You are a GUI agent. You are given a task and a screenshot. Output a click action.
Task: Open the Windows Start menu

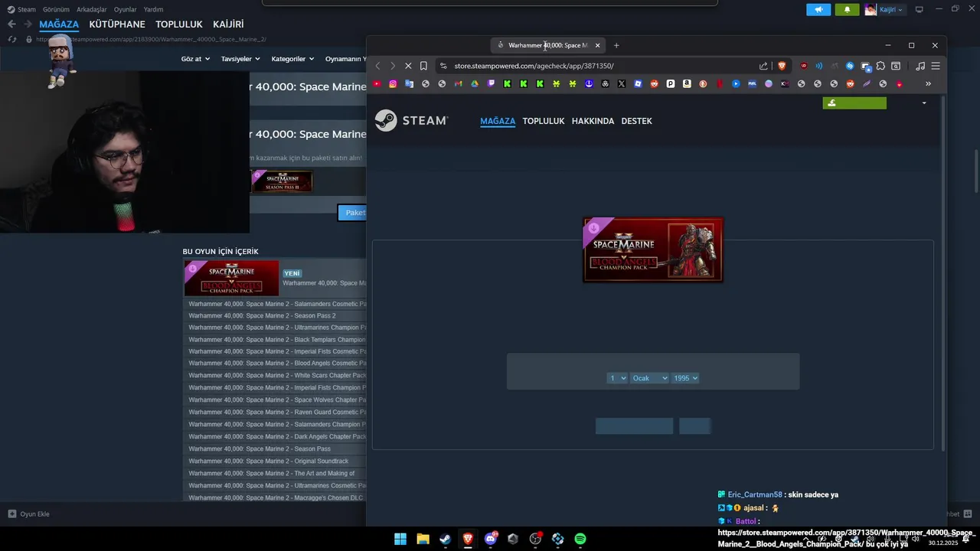click(400, 539)
